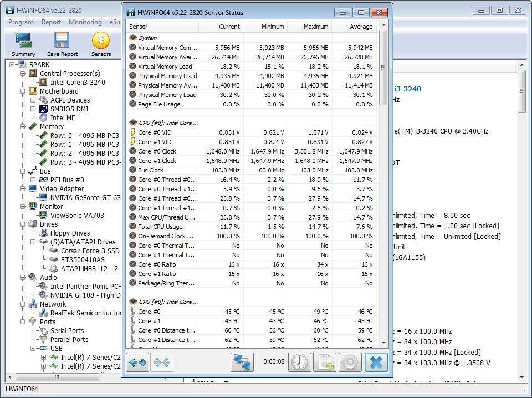Click the System group chip icon

[x=132, y=38]
